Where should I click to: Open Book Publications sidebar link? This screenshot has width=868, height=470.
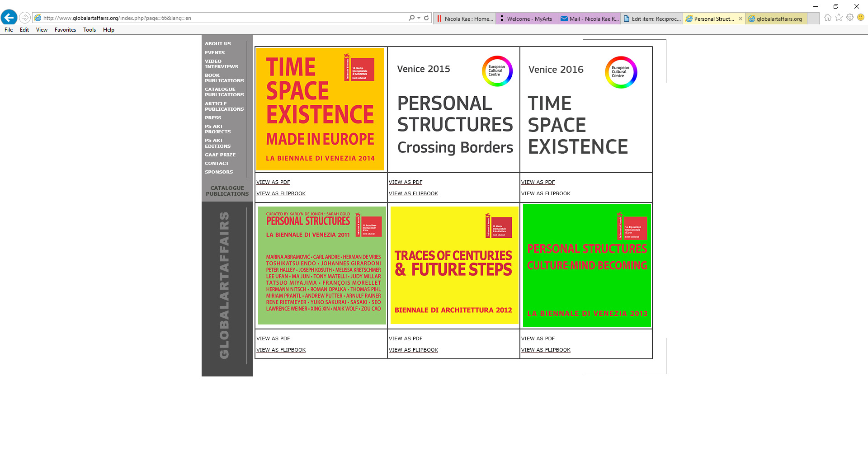[224, 78]
